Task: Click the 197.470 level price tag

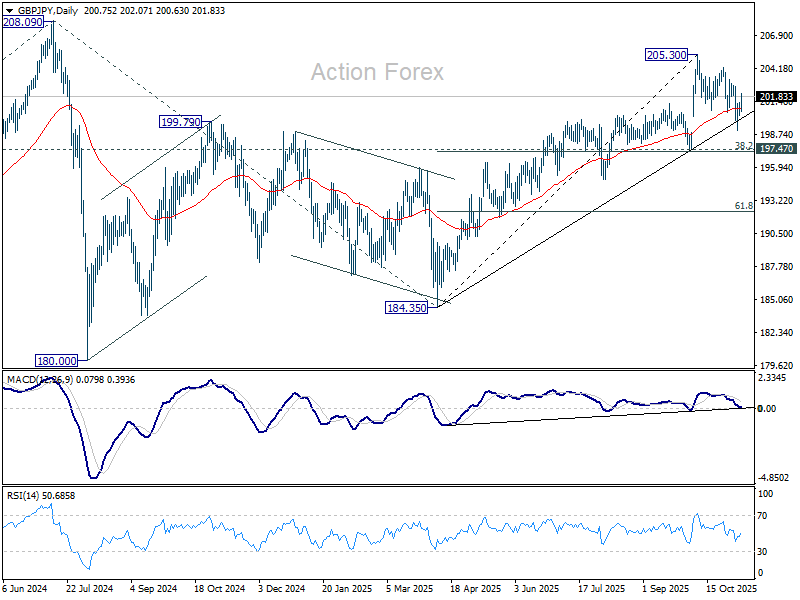Action: [776, 148]
